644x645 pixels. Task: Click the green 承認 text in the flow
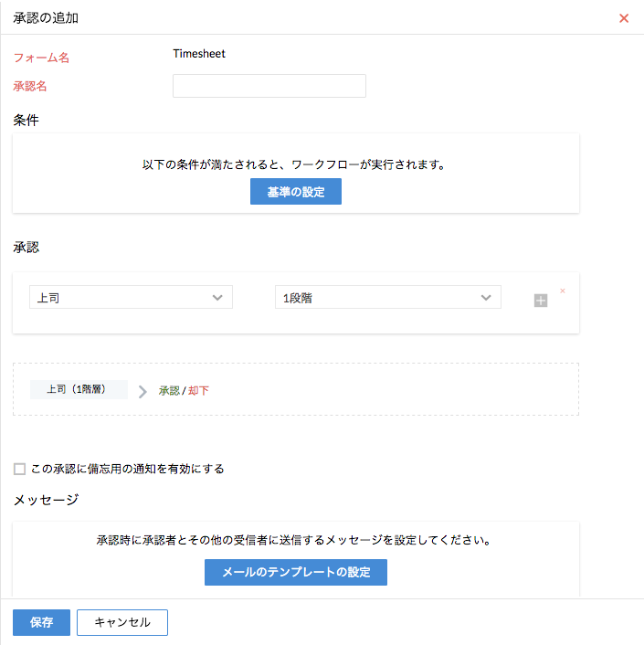pyautogui.click(x=169, y=391)
